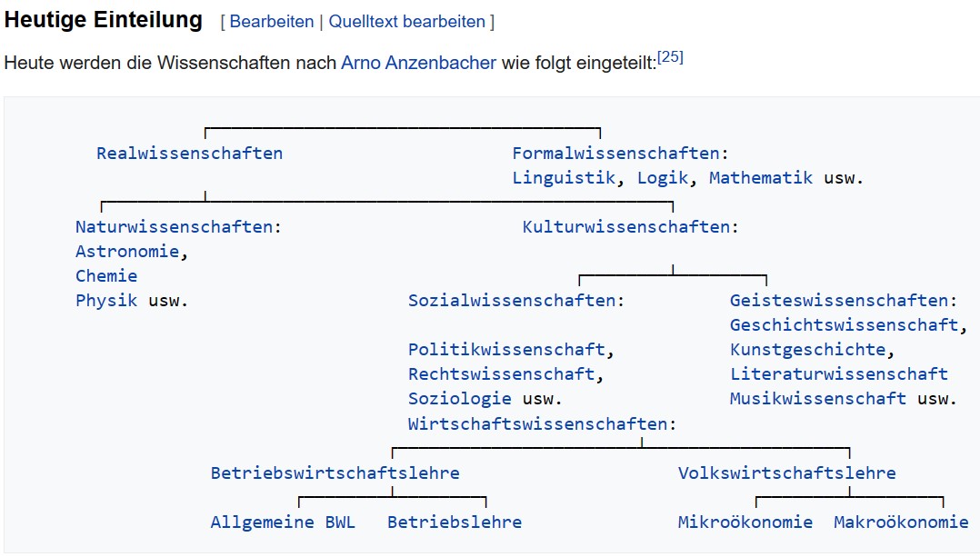Click footnote reference 25
The width and height of the screenshot is (980, 557).
tap(670, 57)
